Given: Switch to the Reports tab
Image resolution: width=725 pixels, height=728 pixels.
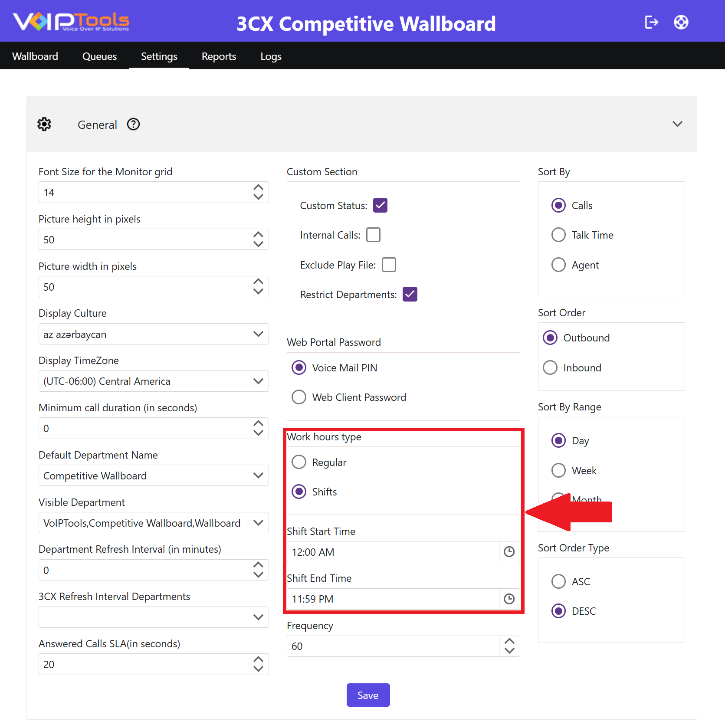Looking at the screenshot, I should coord(219,56).
